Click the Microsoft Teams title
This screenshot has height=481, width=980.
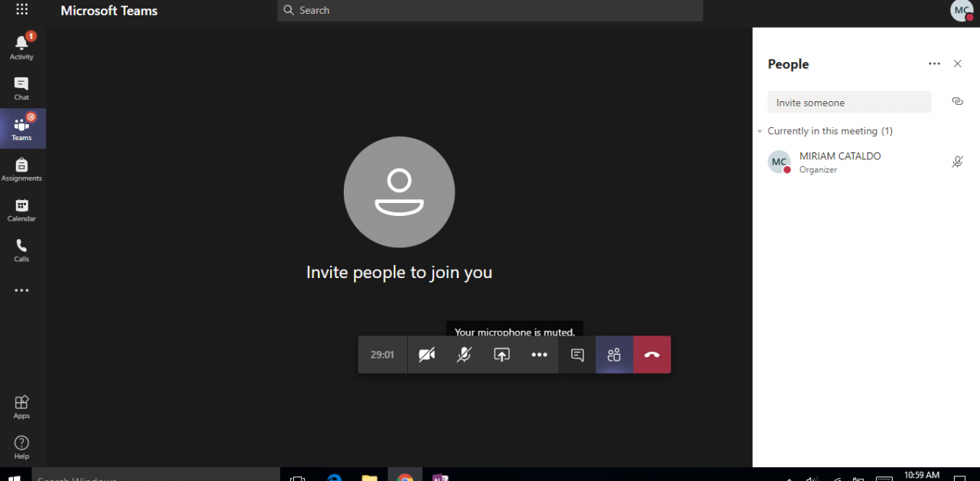109,11
